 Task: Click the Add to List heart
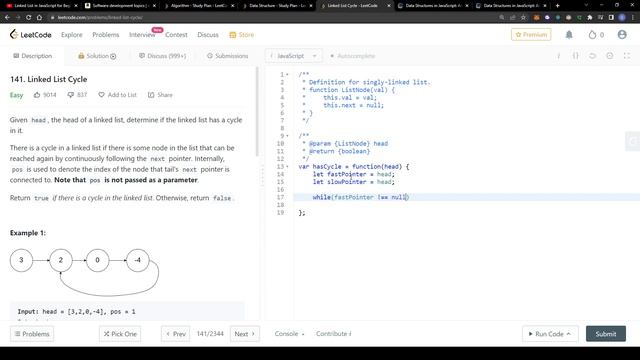[x=101, y=95]
